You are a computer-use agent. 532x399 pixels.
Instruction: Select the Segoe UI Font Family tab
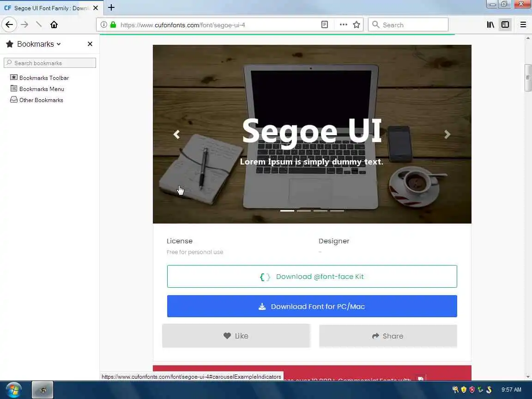pos(51,8)
